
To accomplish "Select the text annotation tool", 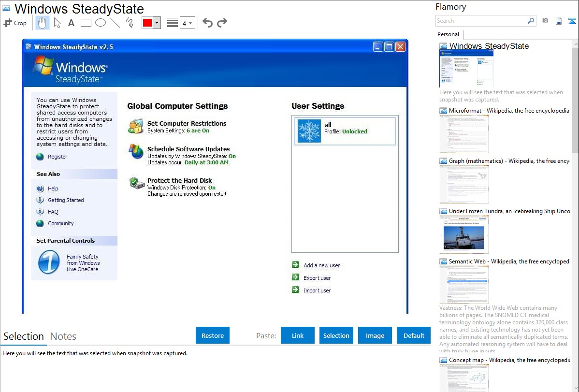I will pyautogui.click(x=71, y=23).
